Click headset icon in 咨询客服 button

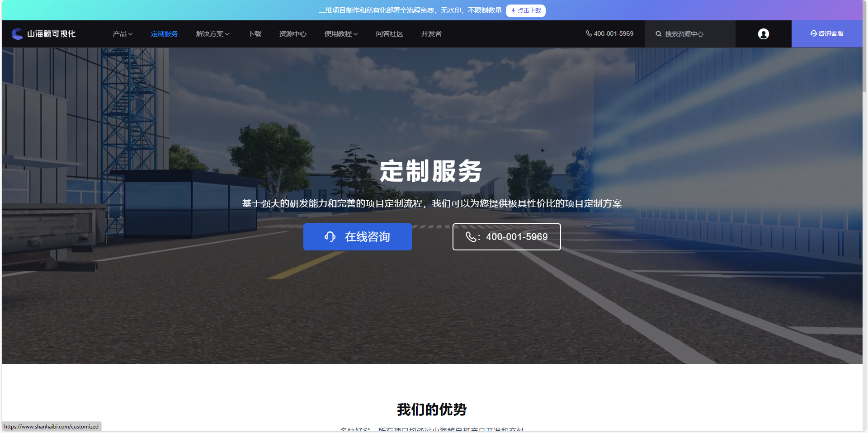tap(813, 33)
